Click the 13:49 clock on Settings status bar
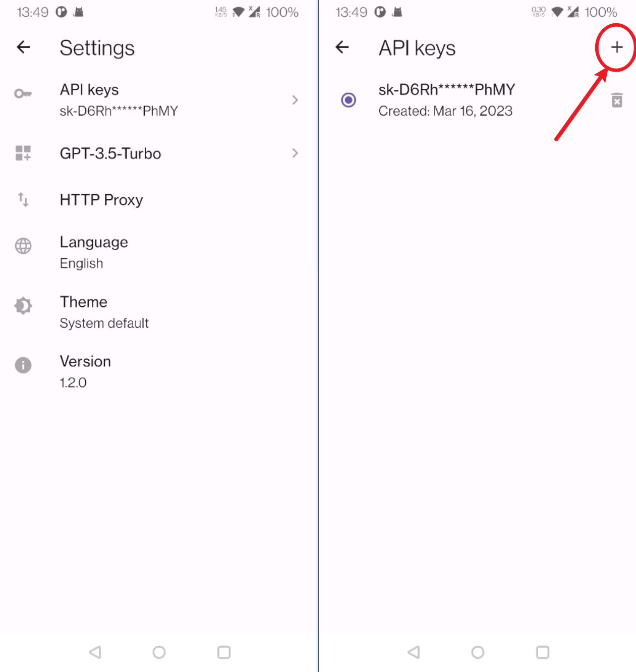This screenshot has height=672, width=636. pyautogui.click(x=32, y=12)
